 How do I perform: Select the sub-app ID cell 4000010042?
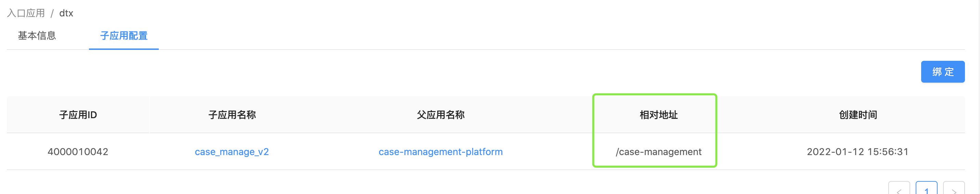(78, 152)
